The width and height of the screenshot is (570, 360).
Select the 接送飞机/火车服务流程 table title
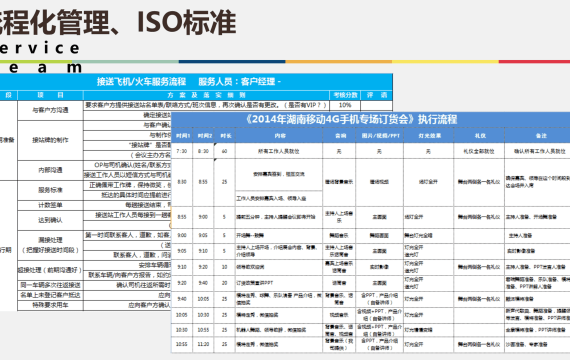(141, 81)
